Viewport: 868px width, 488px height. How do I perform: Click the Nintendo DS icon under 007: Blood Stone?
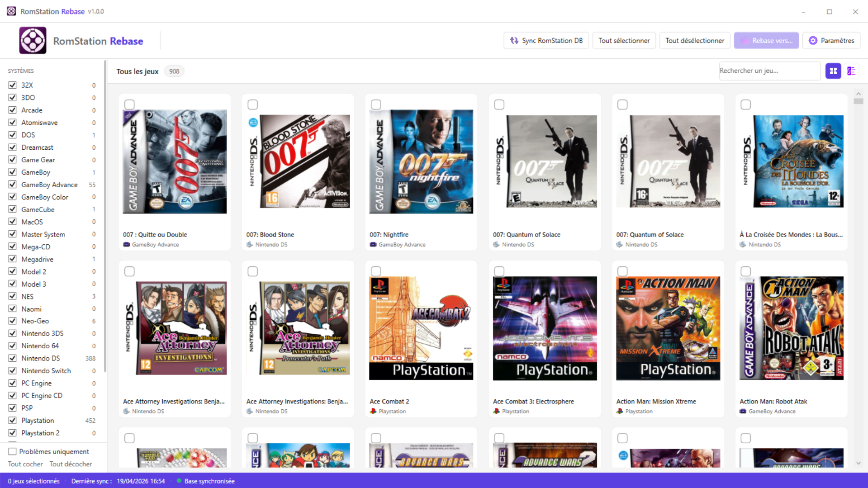250,245
